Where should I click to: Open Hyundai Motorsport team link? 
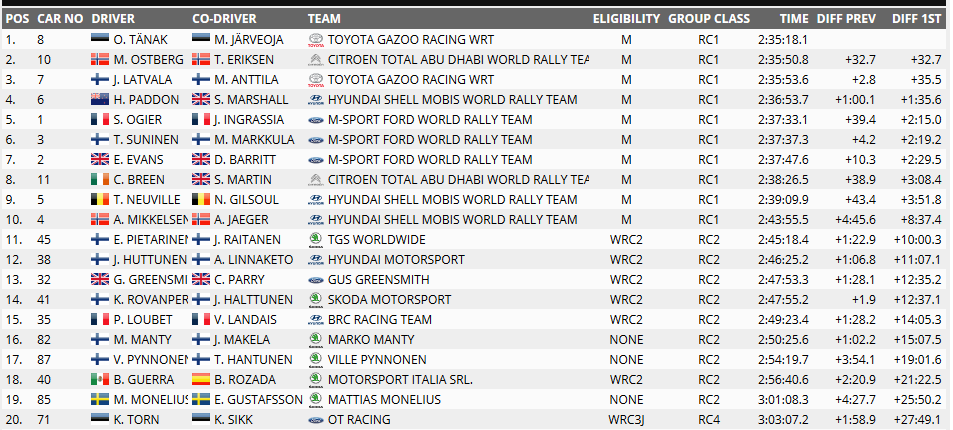pyautogui.click(x=395, y=260)
